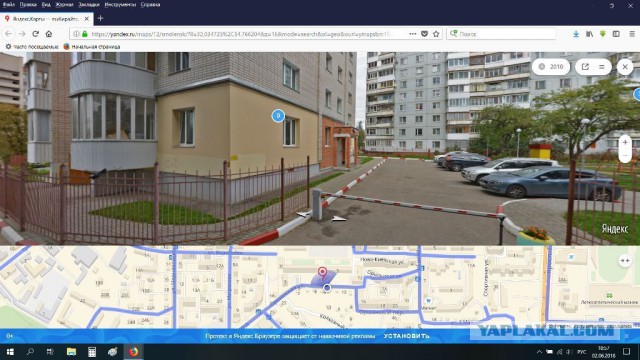Open the volume control in tray

point(569,351)
